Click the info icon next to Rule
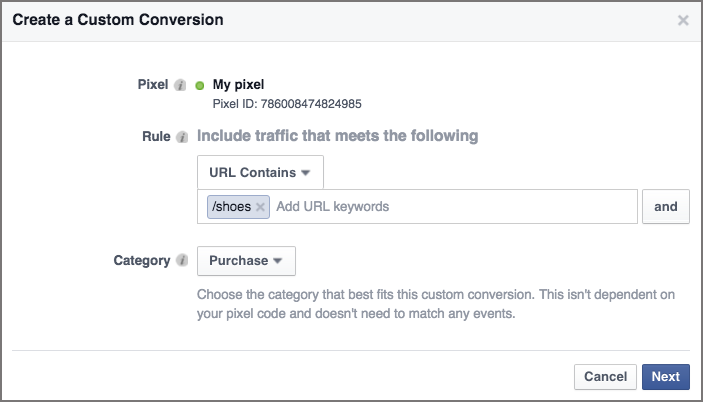The image size is (703, 402). coord(181,136)
